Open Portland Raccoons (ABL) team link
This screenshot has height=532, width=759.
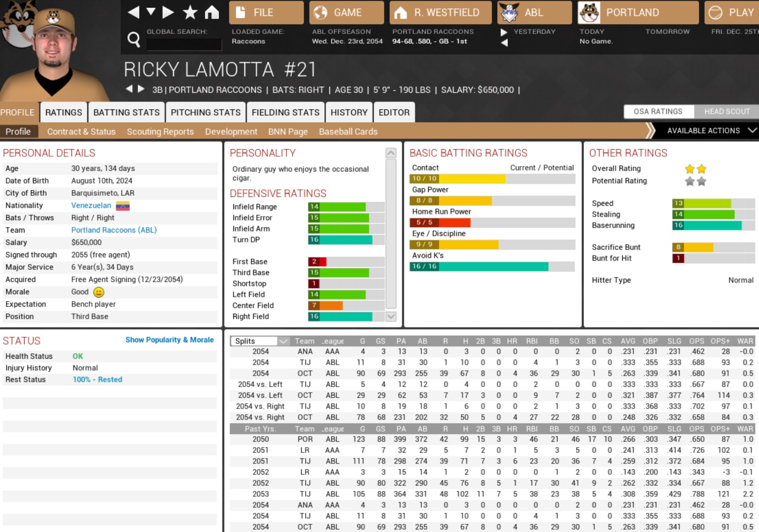point(114,230)
